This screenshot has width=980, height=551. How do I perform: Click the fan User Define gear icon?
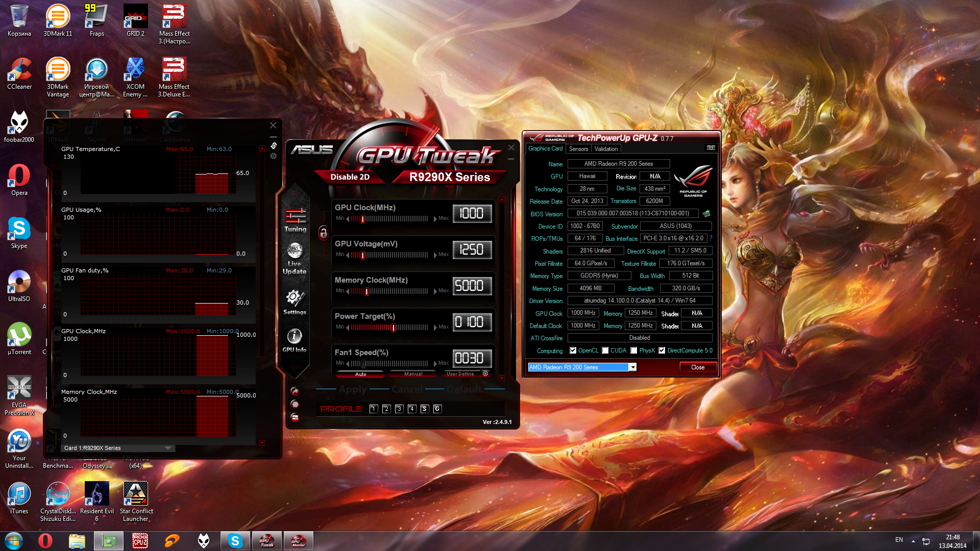click(485, 373)
